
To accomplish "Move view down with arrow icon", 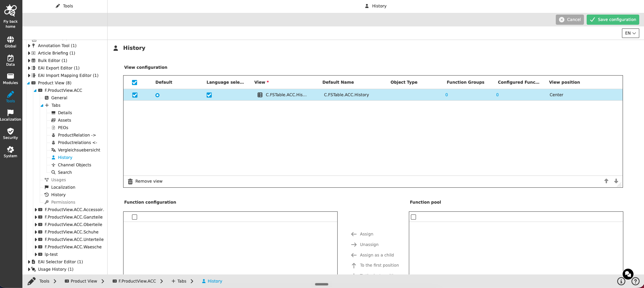I will (x=616, y=181).
